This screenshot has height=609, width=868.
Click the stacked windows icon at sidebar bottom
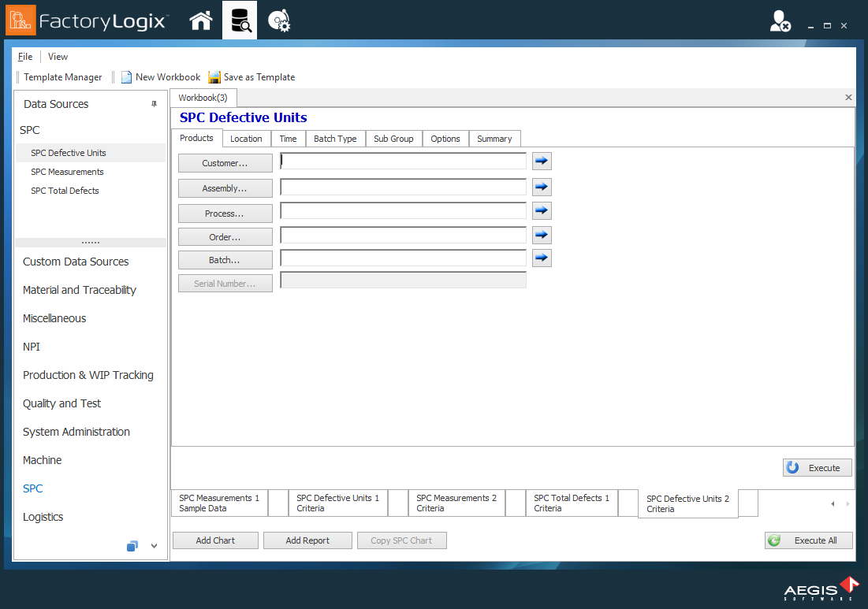tap(132, 545)
